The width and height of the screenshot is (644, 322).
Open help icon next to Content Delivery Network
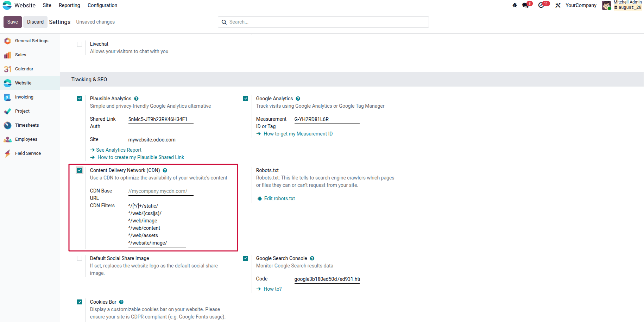coord(165,170)
